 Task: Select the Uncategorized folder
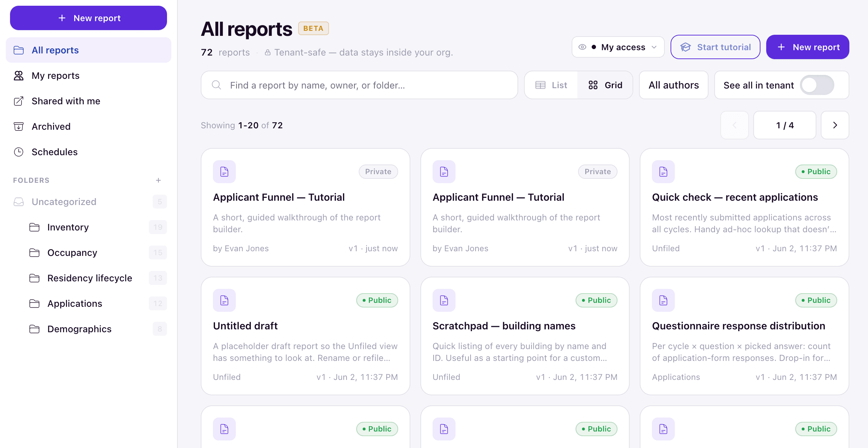[x=89, y=202]
